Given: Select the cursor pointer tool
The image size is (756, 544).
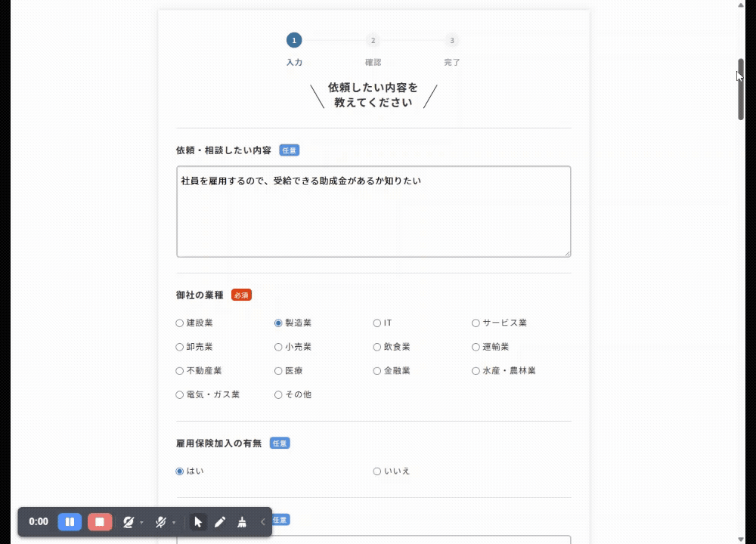Looking at the screenshot, I should click(x=198, y=521).
